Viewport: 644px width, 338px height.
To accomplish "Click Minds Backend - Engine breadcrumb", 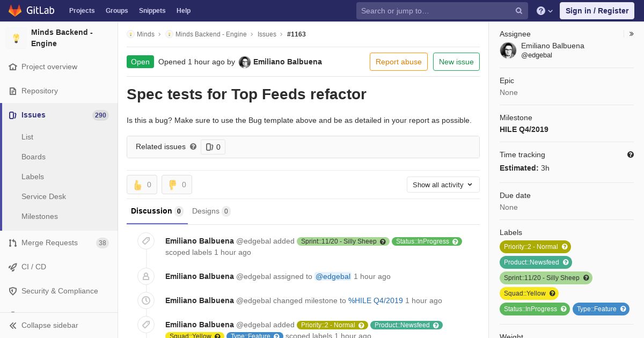I will [x=211, y=34].
